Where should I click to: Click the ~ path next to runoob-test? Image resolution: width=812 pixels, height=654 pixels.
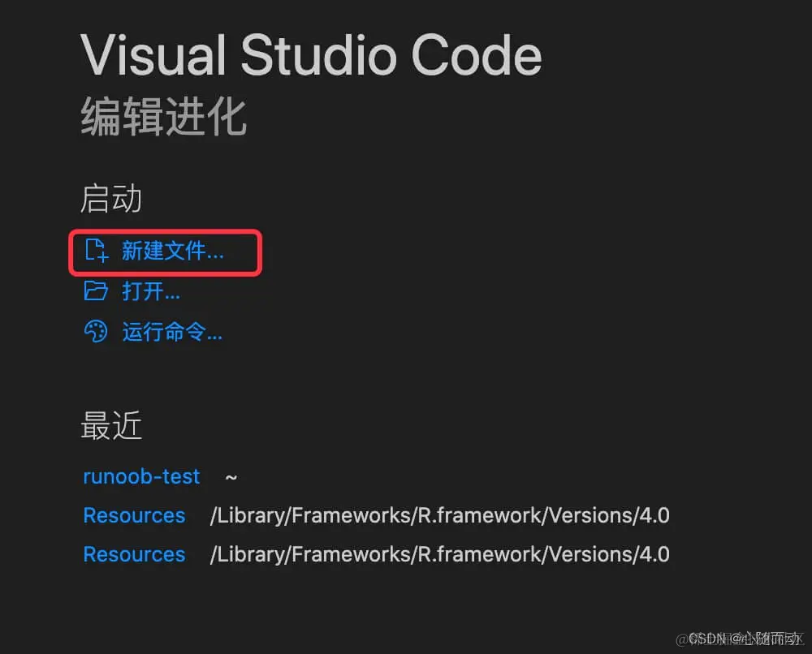pos(230,476)
